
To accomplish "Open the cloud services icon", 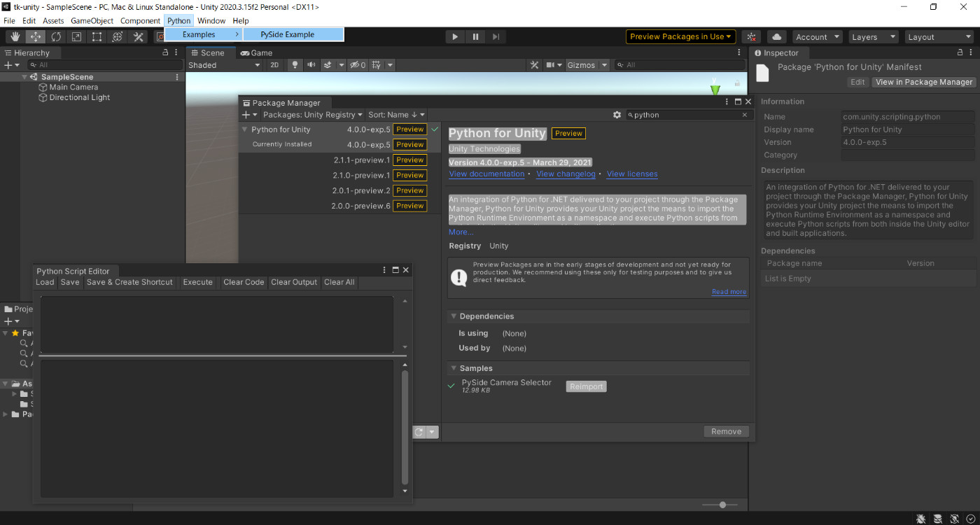I will tap(776, 37).
